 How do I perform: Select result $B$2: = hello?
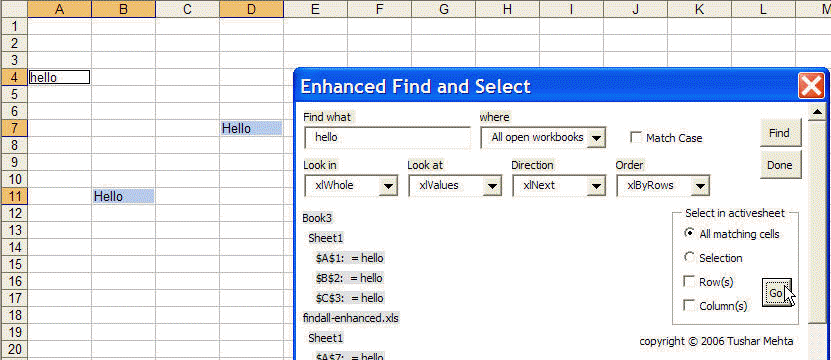349,278
